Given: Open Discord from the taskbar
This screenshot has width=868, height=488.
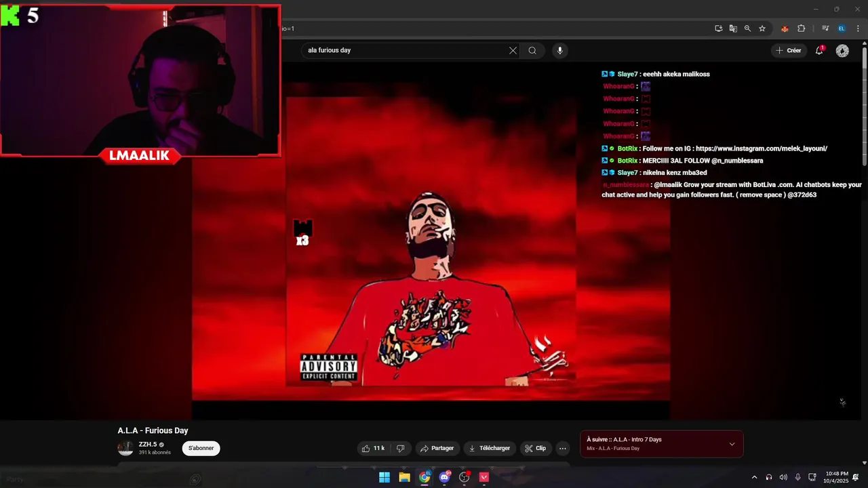Looking at the screenshot, I should click(x=444, y=477).
